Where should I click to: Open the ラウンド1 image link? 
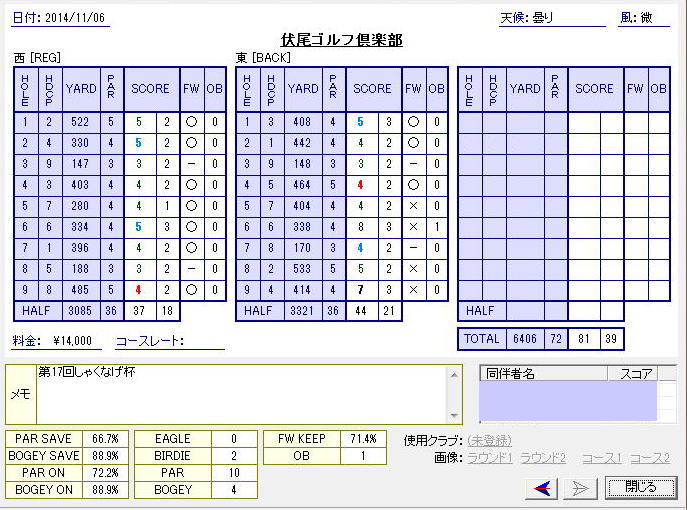pyautogui.click(x=489, y=458)
